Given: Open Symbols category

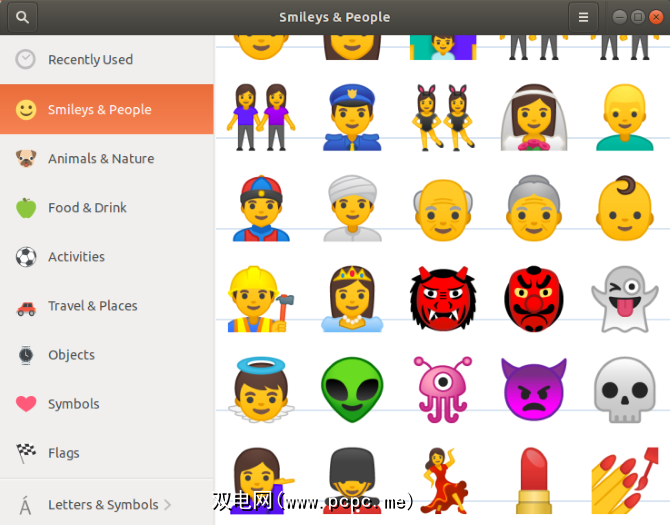Looking at the screenshot, I should coord(107,404).
